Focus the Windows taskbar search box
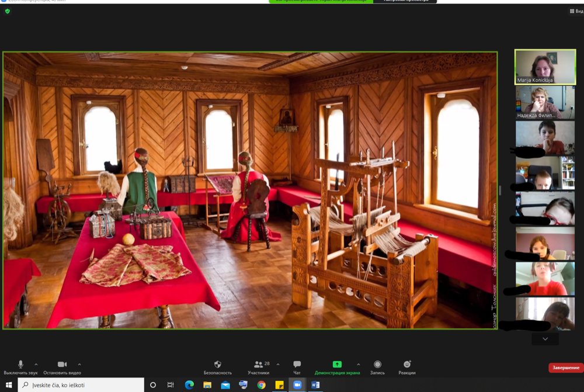This screenshot has width=584, height=392. click(x=81, y=385)
